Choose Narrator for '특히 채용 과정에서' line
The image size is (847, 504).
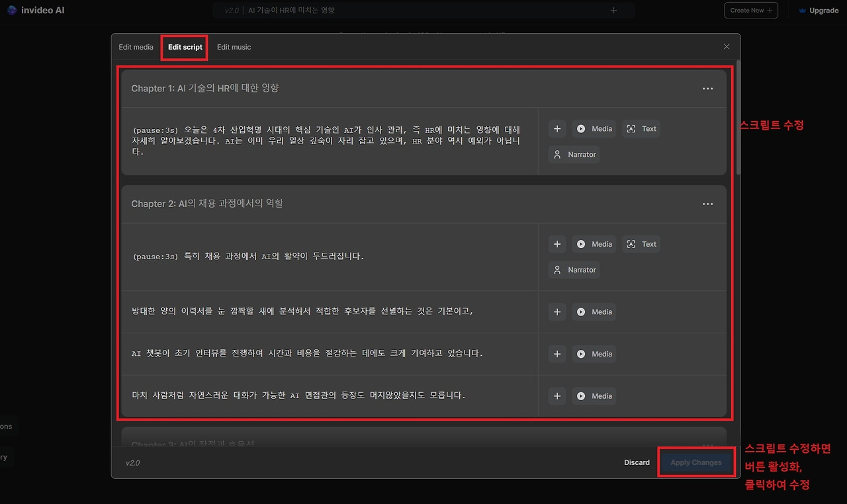[x=574, y=270]
